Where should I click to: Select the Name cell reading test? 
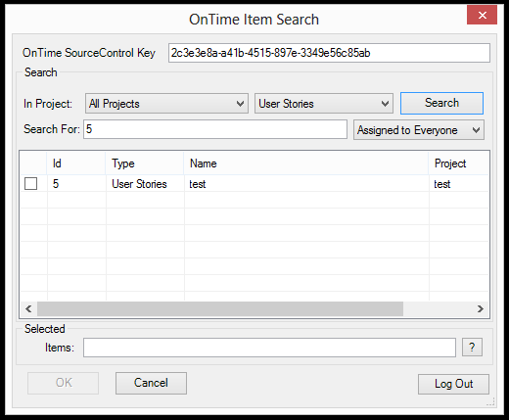(306, 184)
